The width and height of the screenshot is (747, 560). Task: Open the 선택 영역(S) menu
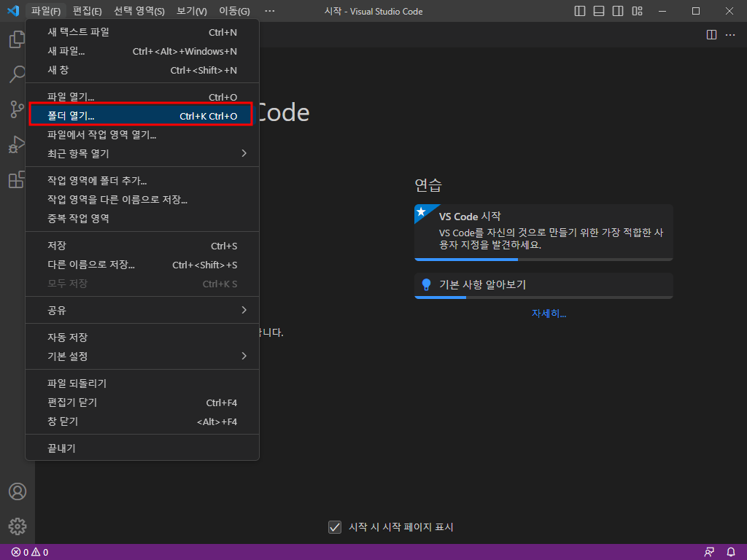click(139, 11)
